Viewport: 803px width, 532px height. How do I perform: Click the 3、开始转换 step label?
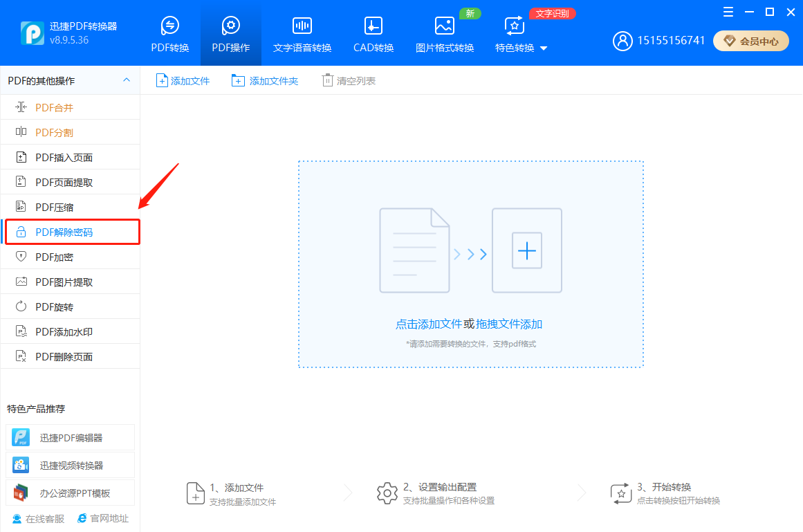(x=664, y=487)
